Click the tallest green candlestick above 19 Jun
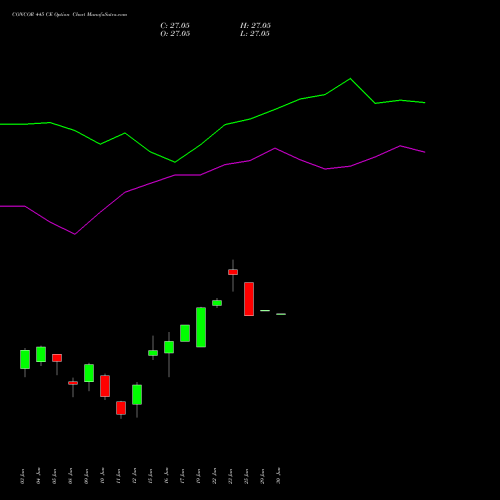 201,327
